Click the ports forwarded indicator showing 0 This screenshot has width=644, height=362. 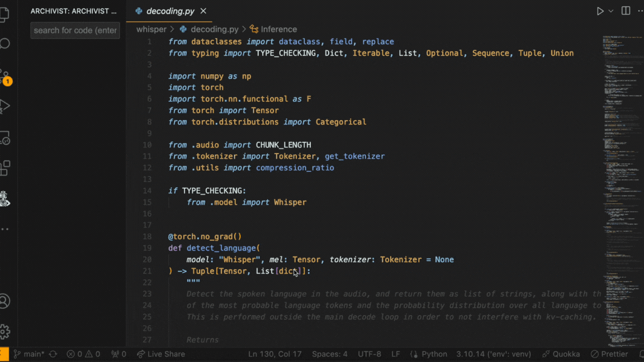(119, 354)
